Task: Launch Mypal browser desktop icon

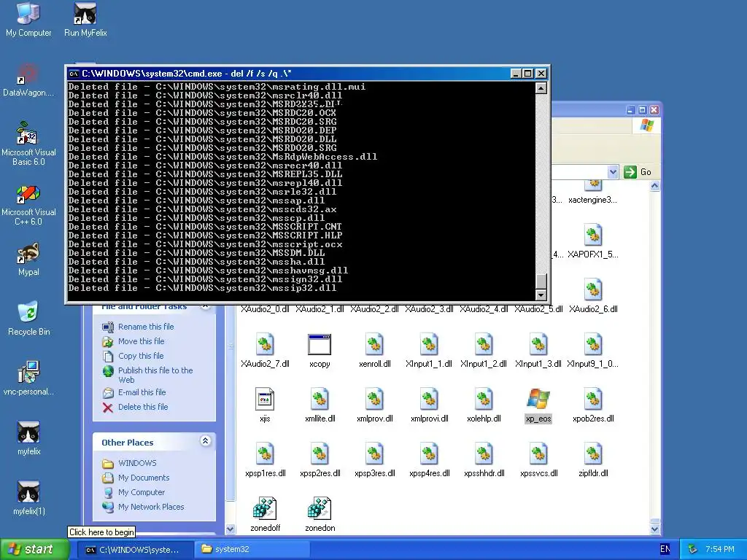Action: coord(28,260)
